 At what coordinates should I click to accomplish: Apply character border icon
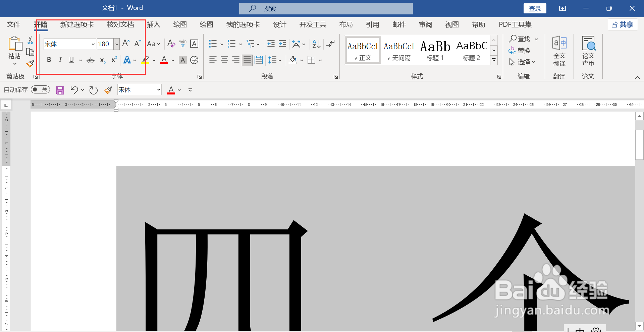(x=194, y=44)
